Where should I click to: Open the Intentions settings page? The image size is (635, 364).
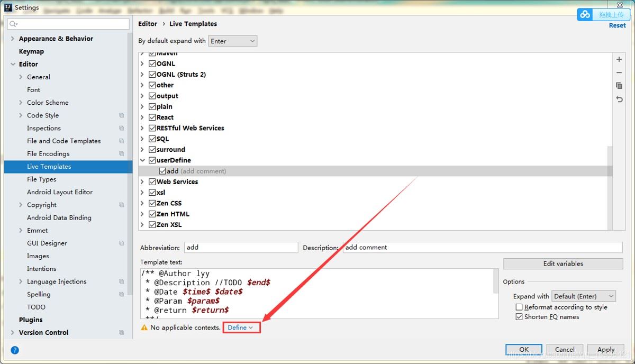41,269
